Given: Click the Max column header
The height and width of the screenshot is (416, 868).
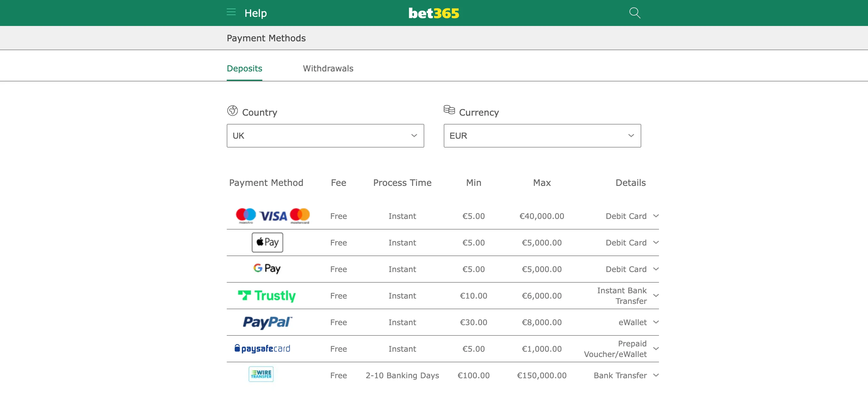Looking at the screenshot, I should [x=541, y=183].
